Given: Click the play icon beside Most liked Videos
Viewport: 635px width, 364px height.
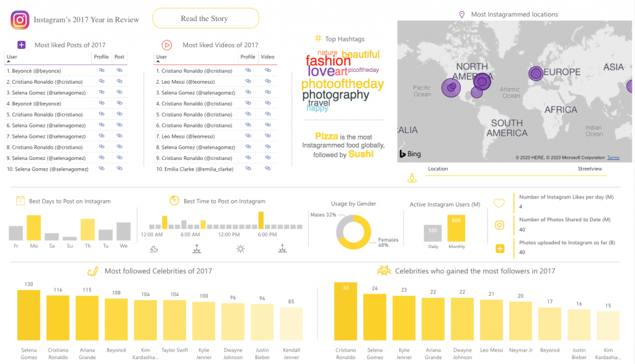Looking at the screenshot, I should (167, 45).
